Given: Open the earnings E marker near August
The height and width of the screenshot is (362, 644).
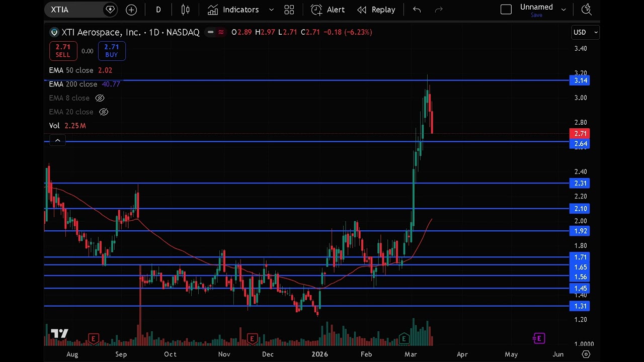Looking at the screenshot, I should (x=93, y=339).
